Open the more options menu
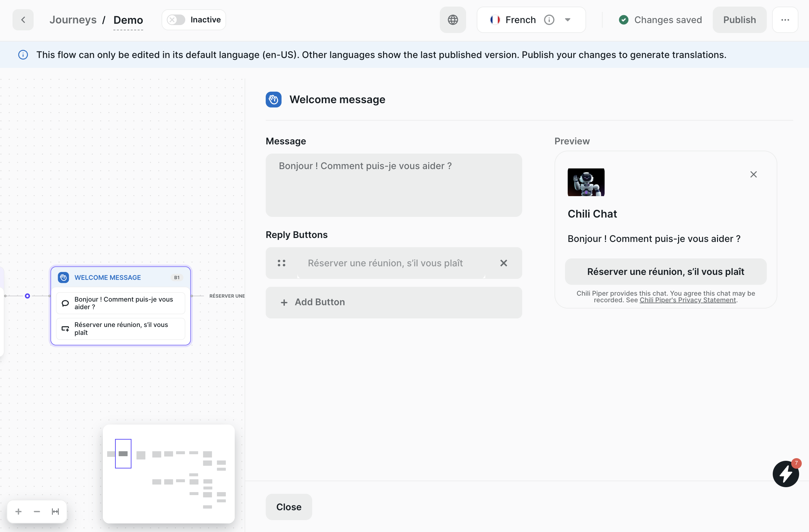The image size is (809, 532). (x=785, y=19)
